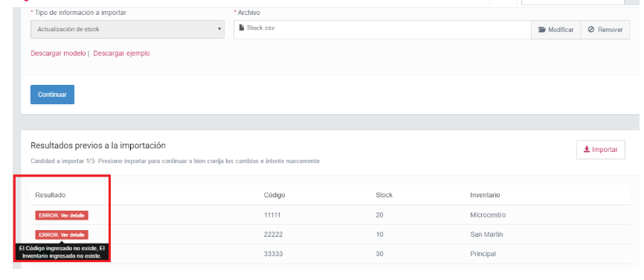Click the Importar button

pos(600,150)
